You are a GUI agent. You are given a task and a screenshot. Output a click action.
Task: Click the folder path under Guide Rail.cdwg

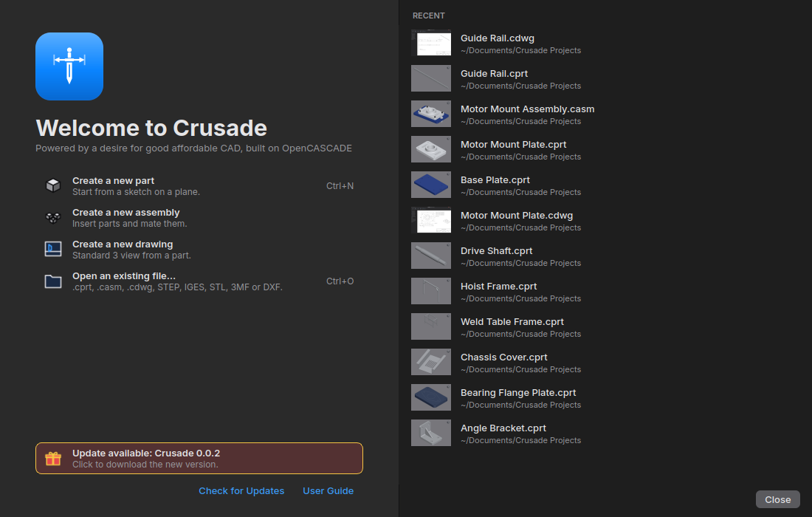tap(521, 50)
